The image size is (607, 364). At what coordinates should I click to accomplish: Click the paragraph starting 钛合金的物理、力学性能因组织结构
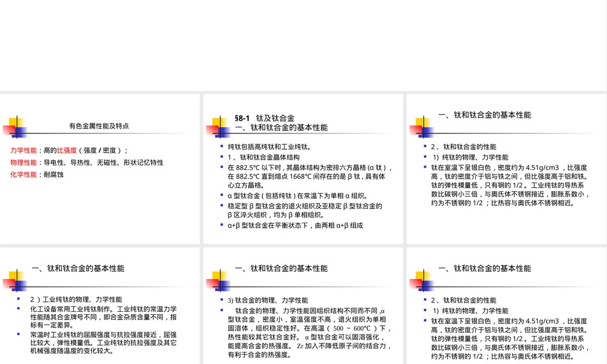click(x=310, y=332)
